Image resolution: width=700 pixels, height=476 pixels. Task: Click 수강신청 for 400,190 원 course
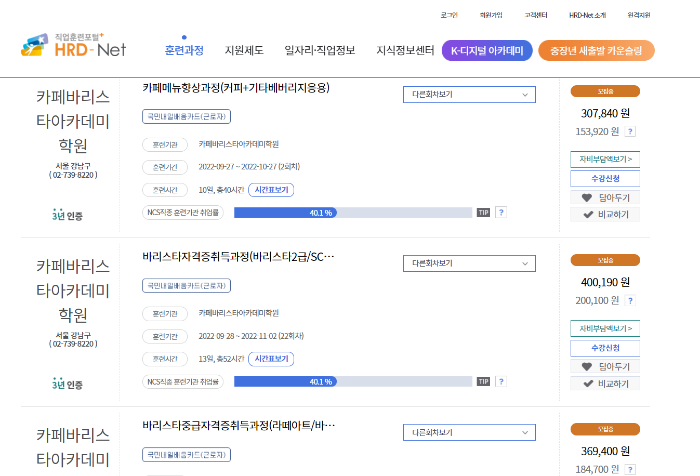point(605,348)
